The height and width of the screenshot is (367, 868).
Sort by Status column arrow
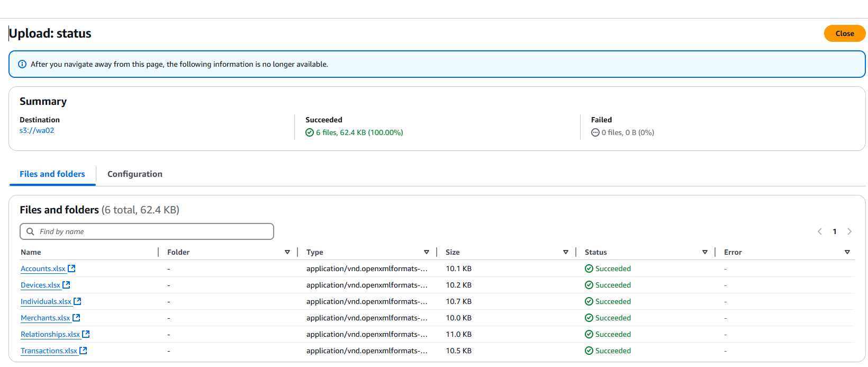(x=705, y=252)
